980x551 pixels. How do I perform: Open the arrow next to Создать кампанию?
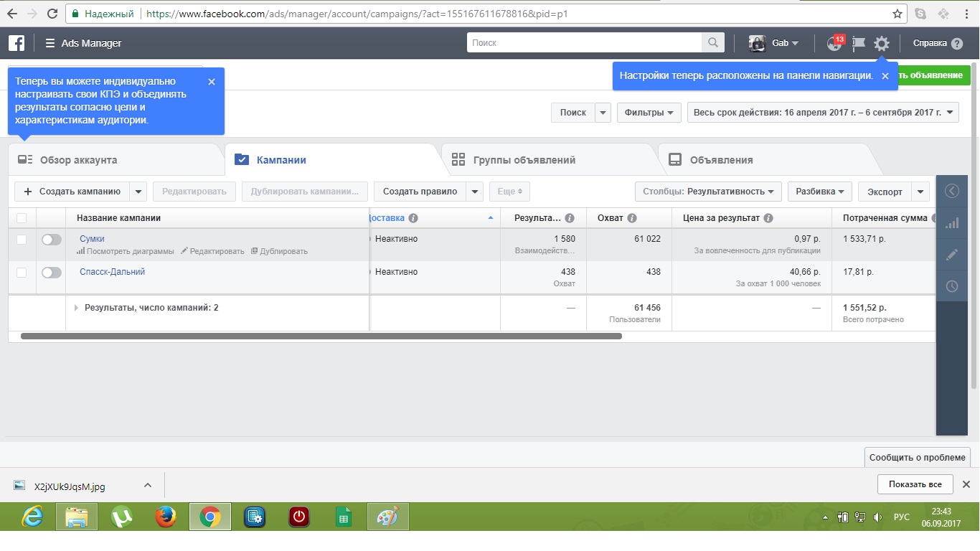pos(138,192)
